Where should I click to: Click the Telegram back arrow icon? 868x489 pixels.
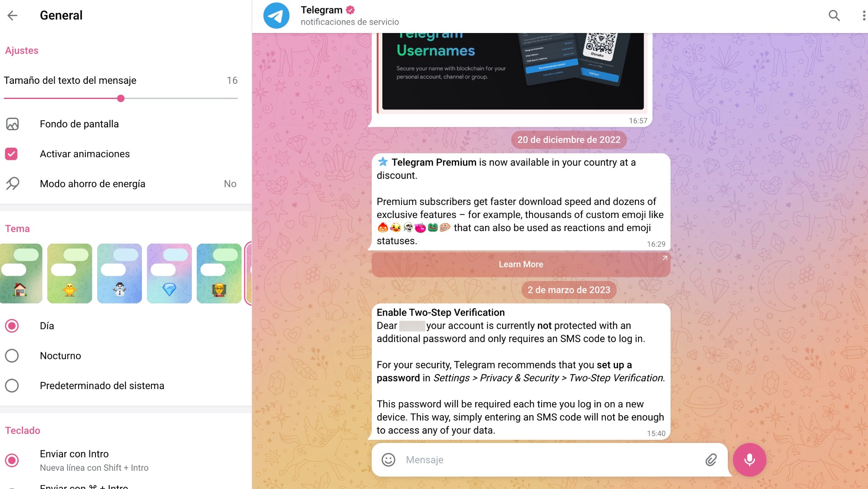12,16
